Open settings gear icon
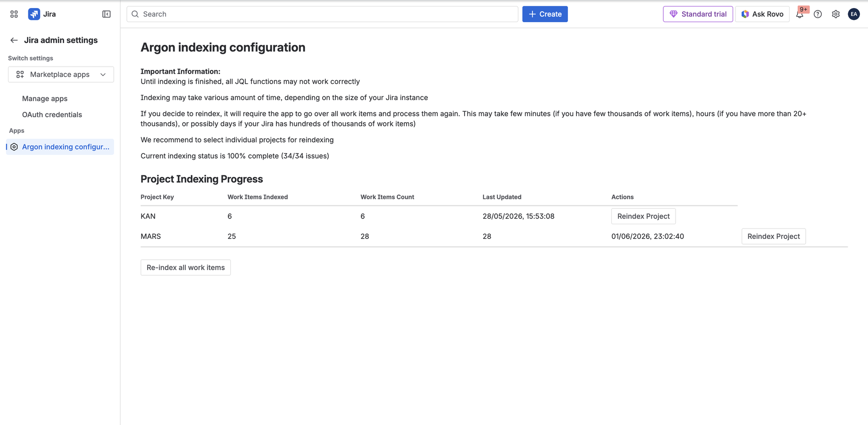868x425 pixels. (836, 14)
